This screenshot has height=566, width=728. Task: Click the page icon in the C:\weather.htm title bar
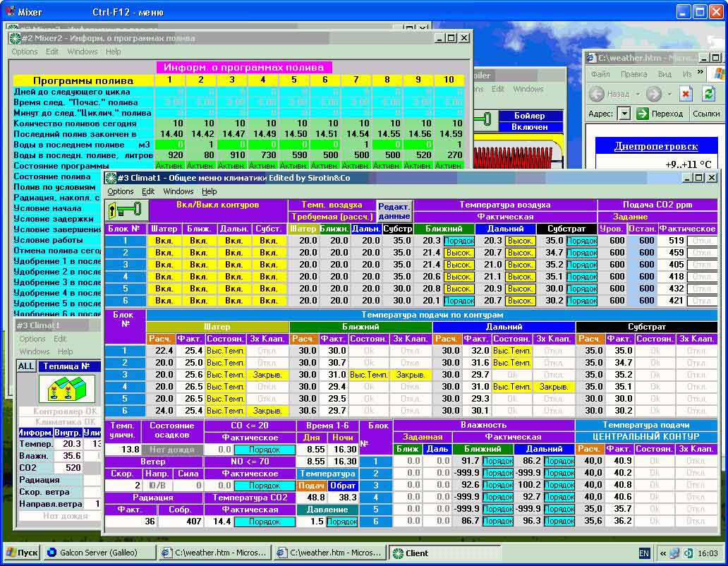click(591, 58)
